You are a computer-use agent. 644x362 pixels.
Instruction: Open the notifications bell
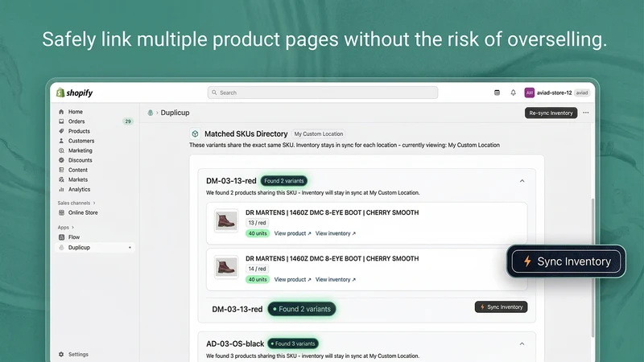(x=513, y=93)
